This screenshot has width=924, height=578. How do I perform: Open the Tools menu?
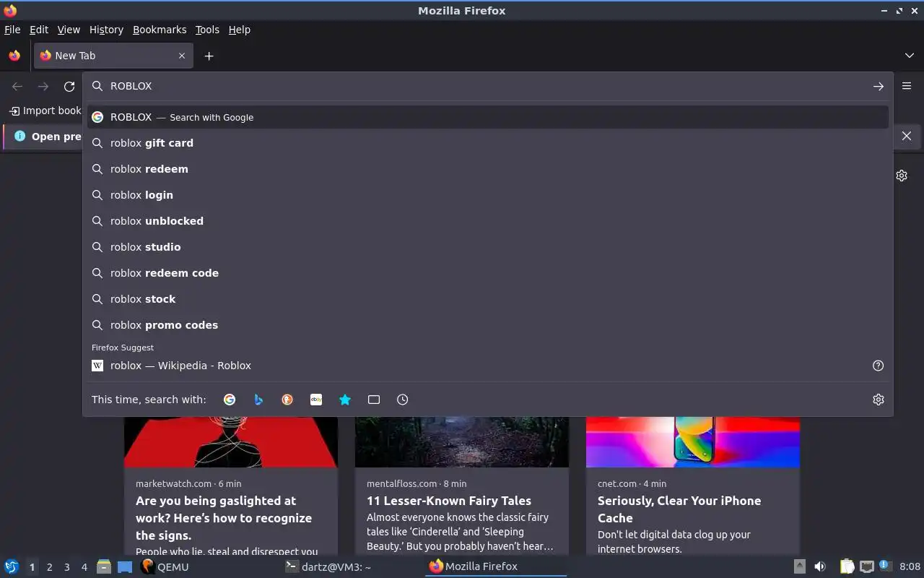[207, 30]
